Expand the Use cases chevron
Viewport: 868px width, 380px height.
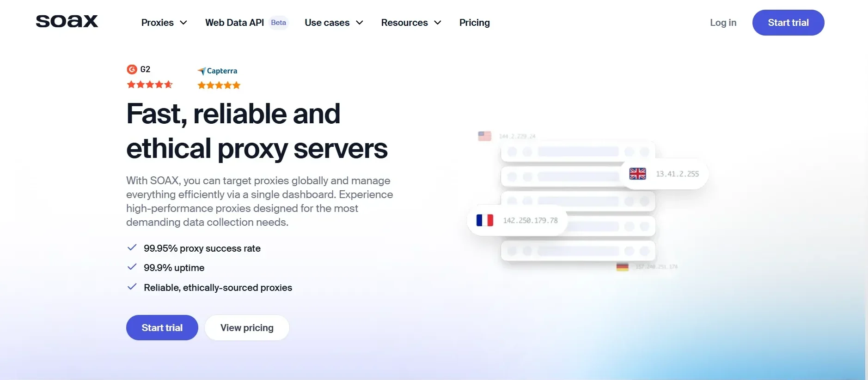(x=360, y=23)
